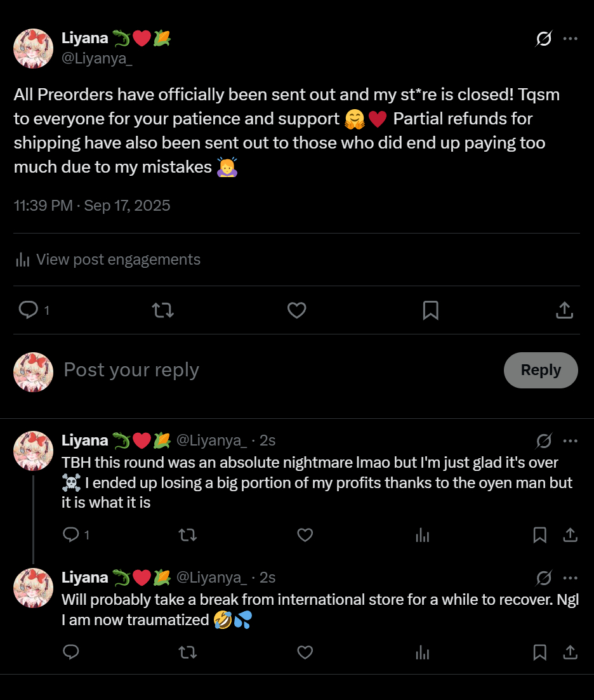This screenshot has height=700, width=594.
Task: Like the 'absolute nightmare' reply
Action: [305, 535]
